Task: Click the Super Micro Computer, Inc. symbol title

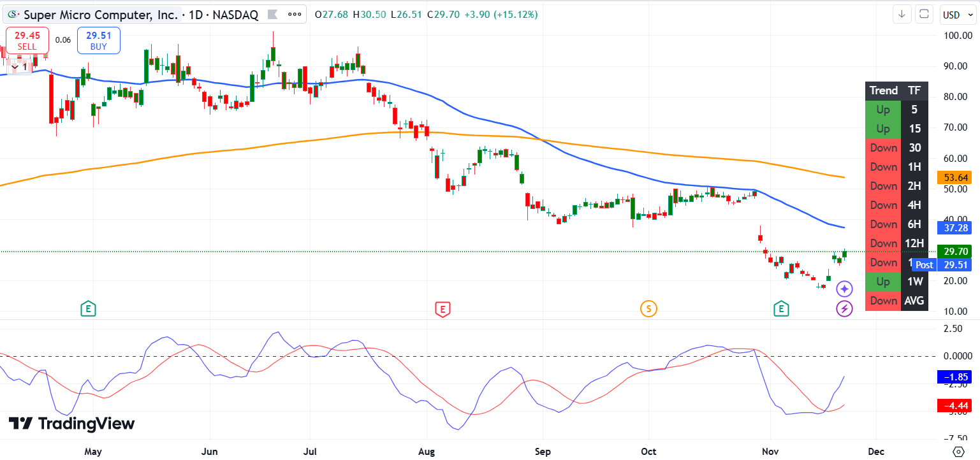Action: point(101,15)
